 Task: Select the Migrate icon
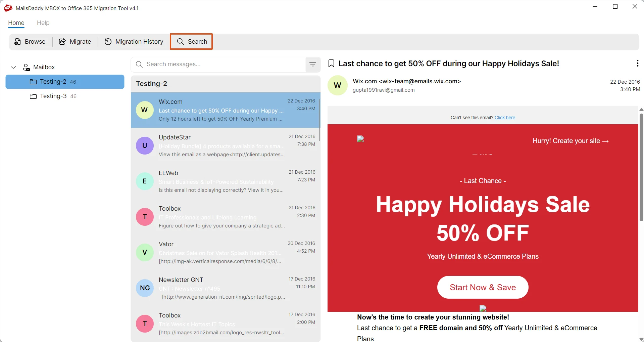62,41
